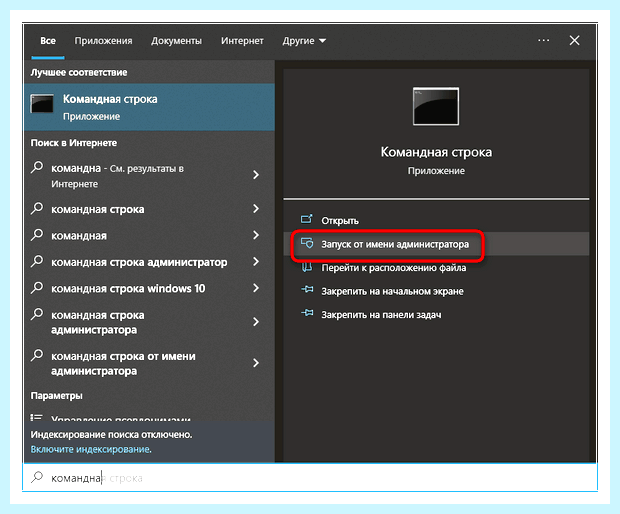This screenshot has width=620, height=514.
Task: Expand arrow for 'командная' suggestion
Action: (256, 235)
